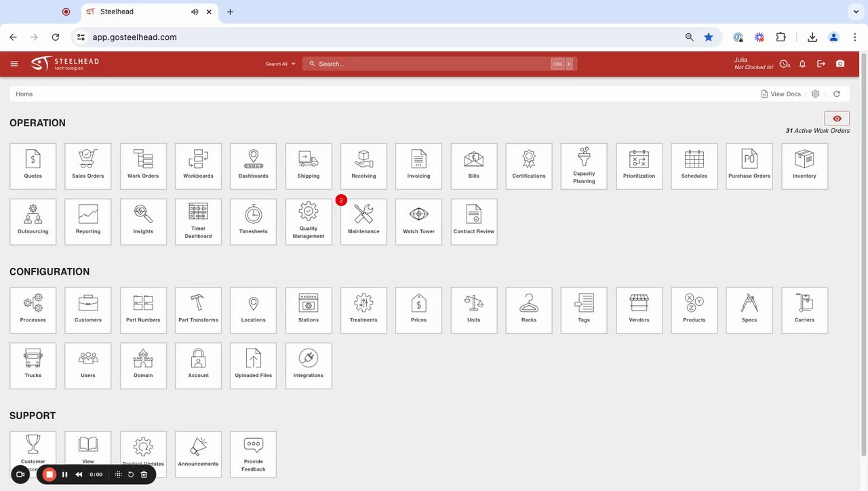Toggle the red eye visibility button

(837, 119)
